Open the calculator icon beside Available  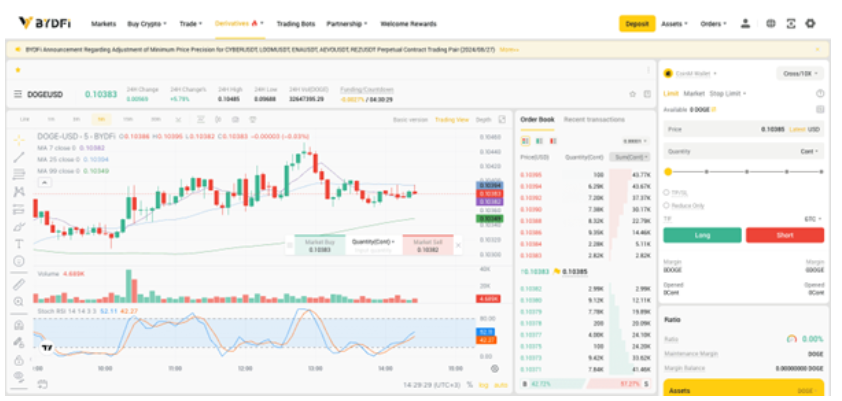click(820, 110)
